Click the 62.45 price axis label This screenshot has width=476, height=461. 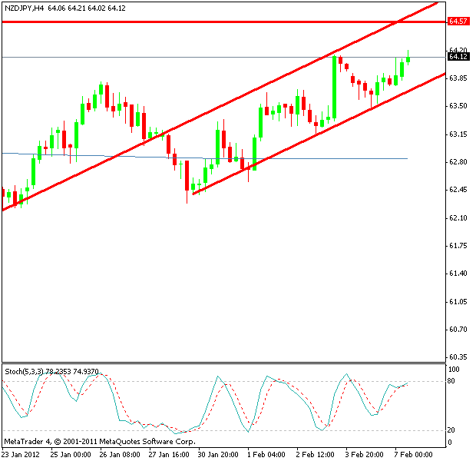[x=458, y=190]
